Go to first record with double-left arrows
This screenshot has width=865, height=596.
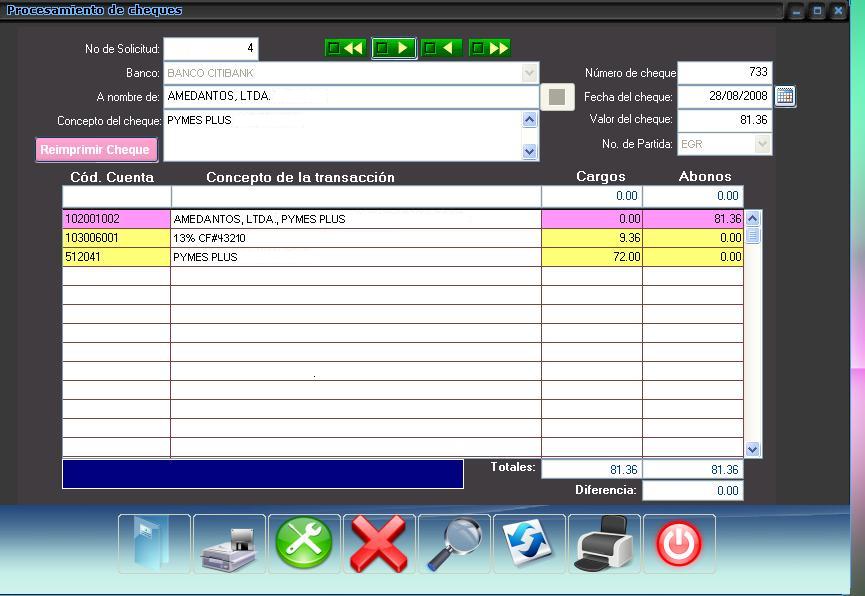[345, 48]
